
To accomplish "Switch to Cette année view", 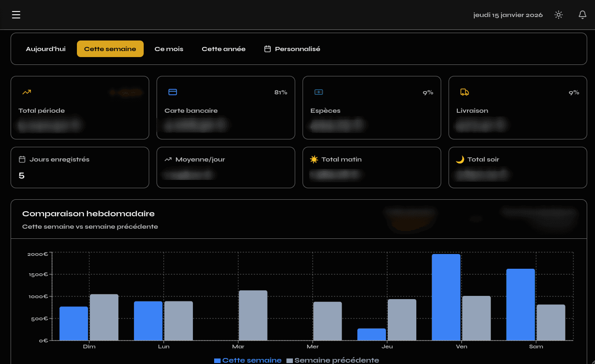I will point(223,49).
